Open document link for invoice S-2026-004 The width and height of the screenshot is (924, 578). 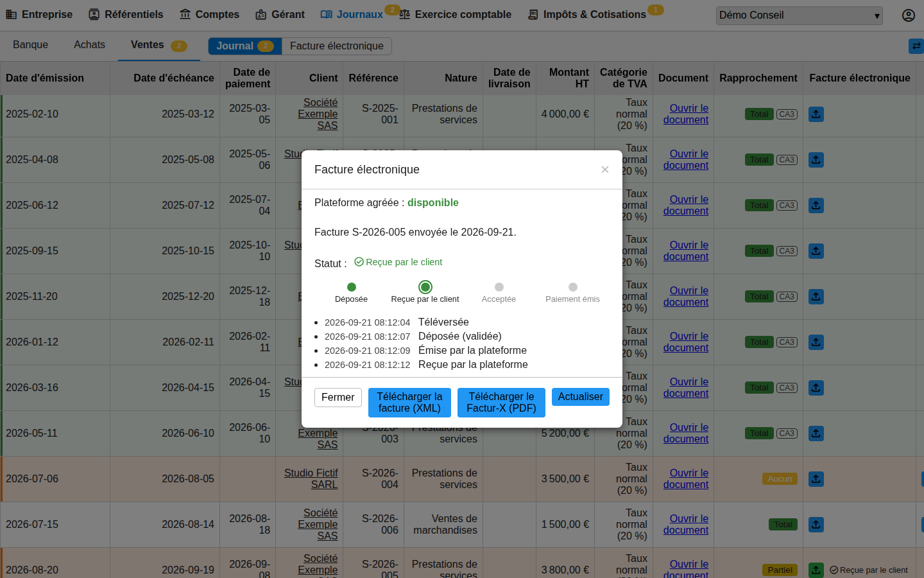[x=686, y=479]
